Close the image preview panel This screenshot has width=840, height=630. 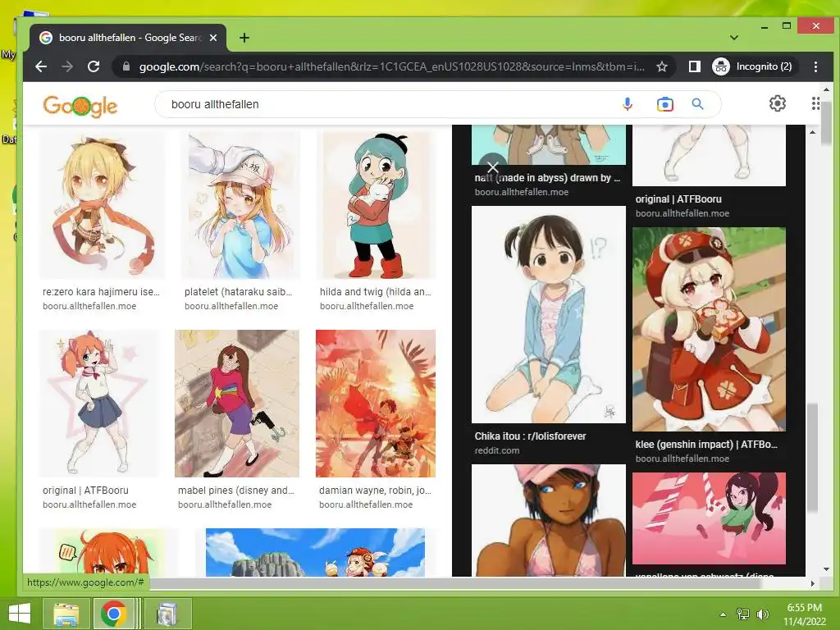(493, 167)
